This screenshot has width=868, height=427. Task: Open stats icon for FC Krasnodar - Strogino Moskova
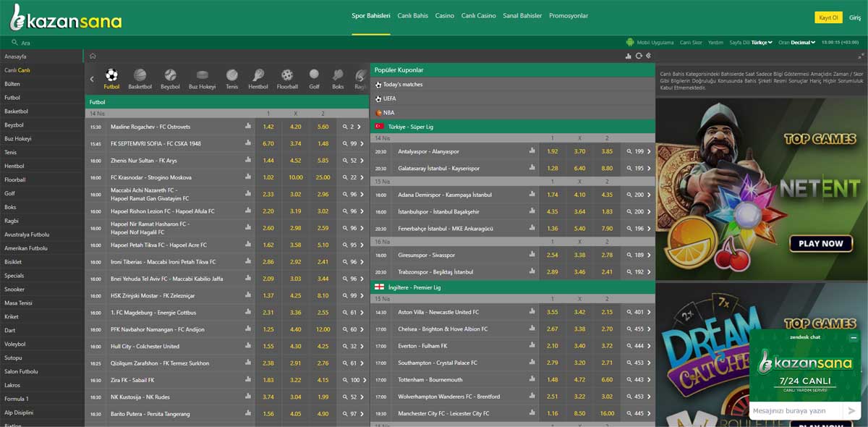tap(248, 177)
